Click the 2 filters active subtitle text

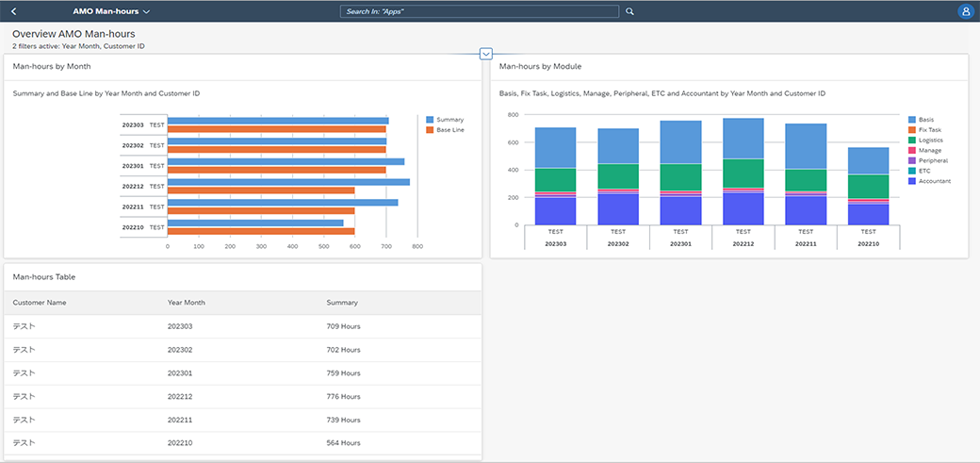pos(79,45)
